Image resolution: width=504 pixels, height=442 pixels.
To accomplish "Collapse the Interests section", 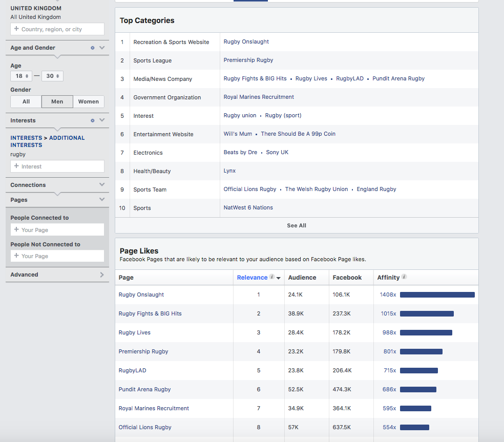I will (x=102, y=120).
